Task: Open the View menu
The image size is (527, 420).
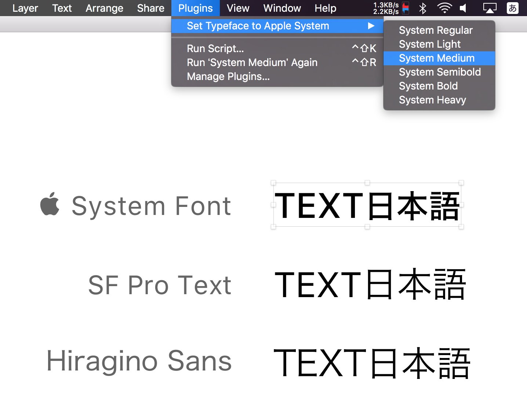Action: [238, 8]
